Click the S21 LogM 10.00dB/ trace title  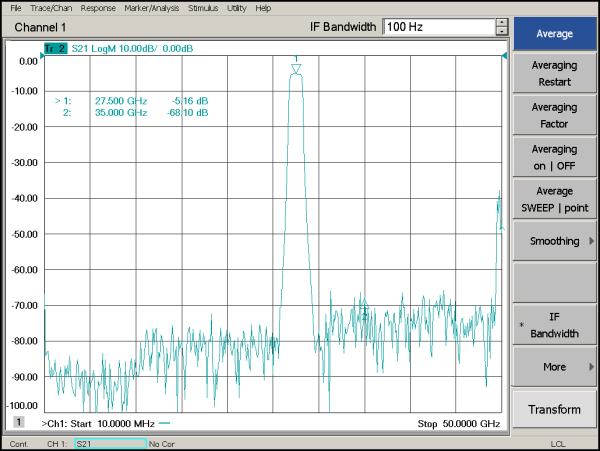pyautogui.click(x=114, y=49)
